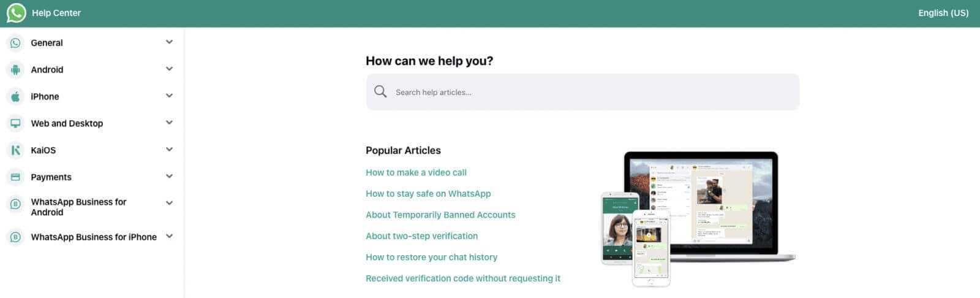Select the KaiOS menu label
The width and height of the screenshot is (980, 298).
(x=43, y=150)
